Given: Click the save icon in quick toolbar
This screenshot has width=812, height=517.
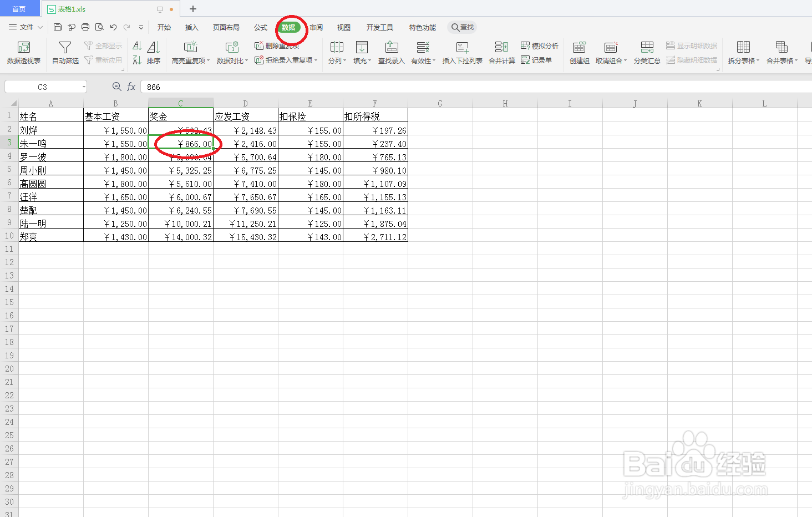Looking at the screenshot, I should [x=58, y=27].
